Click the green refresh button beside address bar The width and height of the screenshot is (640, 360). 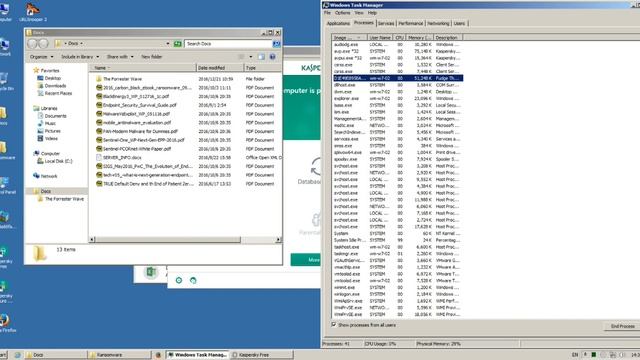click(178, 43)
